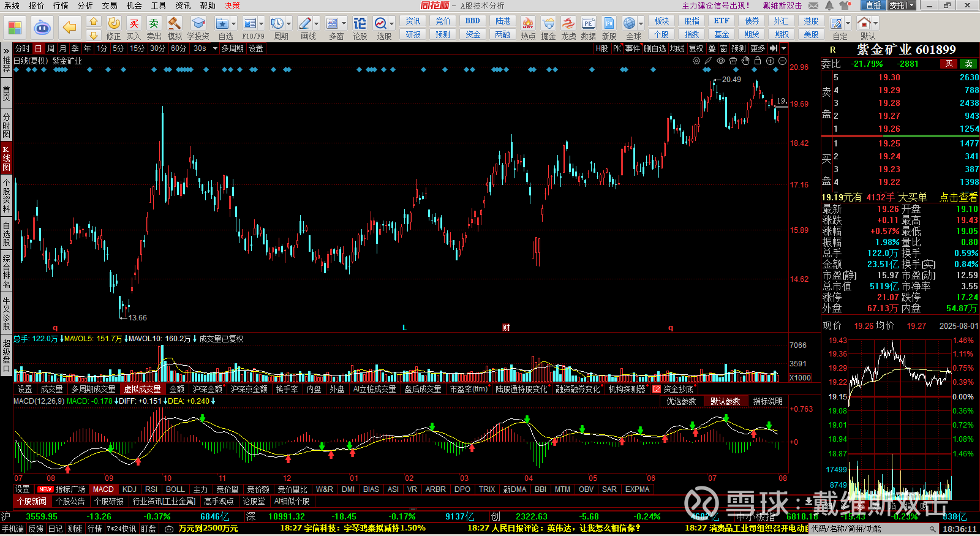Image resolution: width=980 pixels, height=536 pixels.
Task: Toggle 均线 moving average display
Action: pos(677,48)
